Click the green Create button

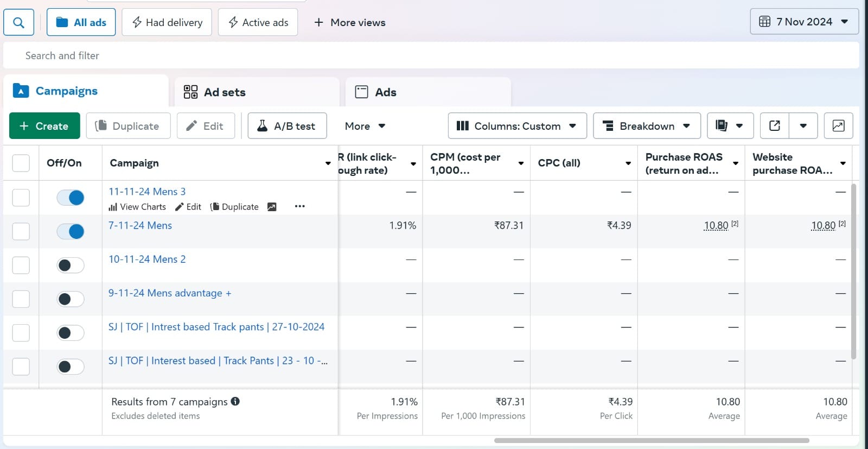click(x=44, y=126)
